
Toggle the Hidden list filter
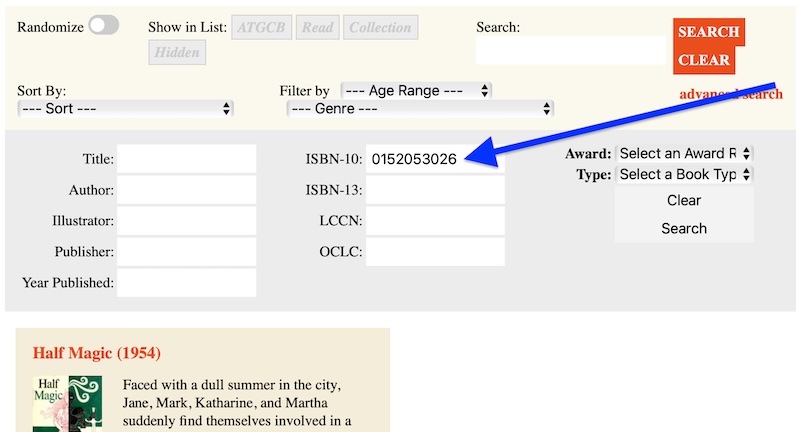177,53
